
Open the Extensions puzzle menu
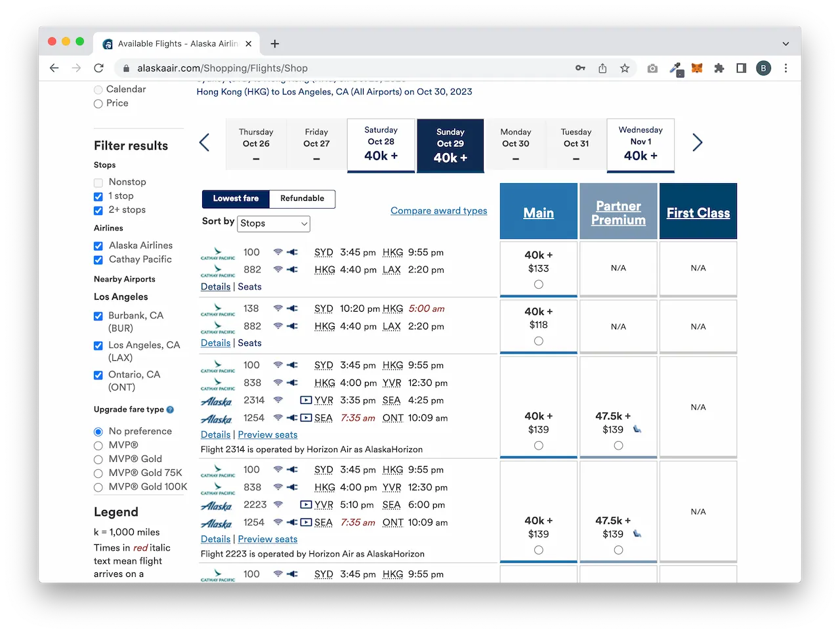click(719, 68)
